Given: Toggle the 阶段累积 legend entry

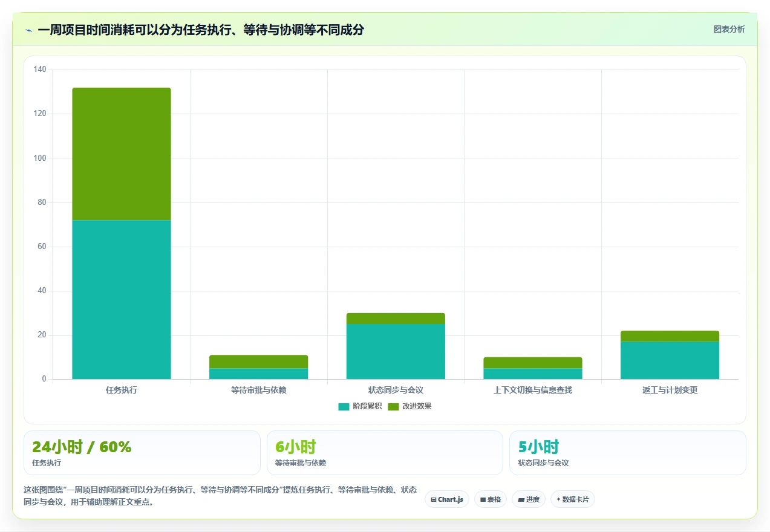Looking at the screenshot, I should (x=360, y=406).
